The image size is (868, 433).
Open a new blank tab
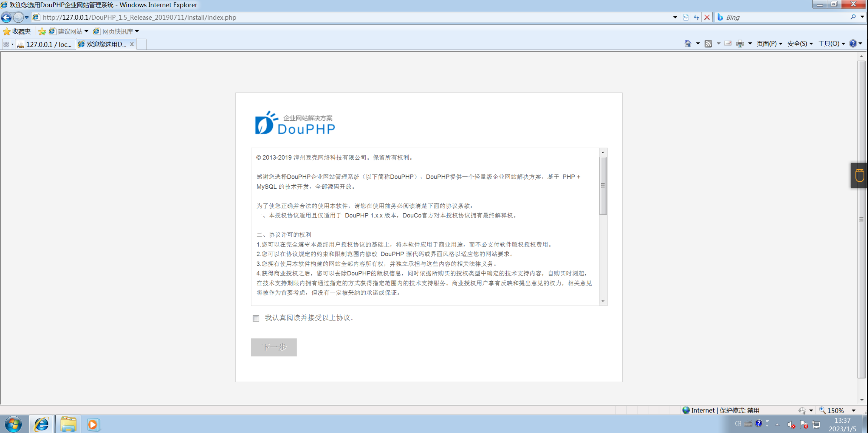click(x=142, y=44)
